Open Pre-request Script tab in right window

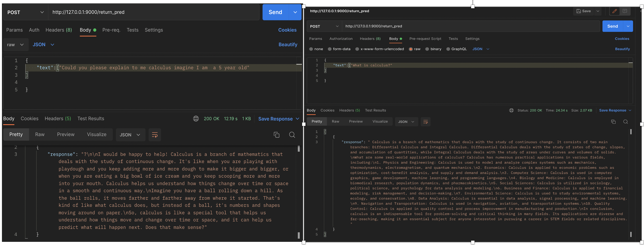tap(425, 39)
